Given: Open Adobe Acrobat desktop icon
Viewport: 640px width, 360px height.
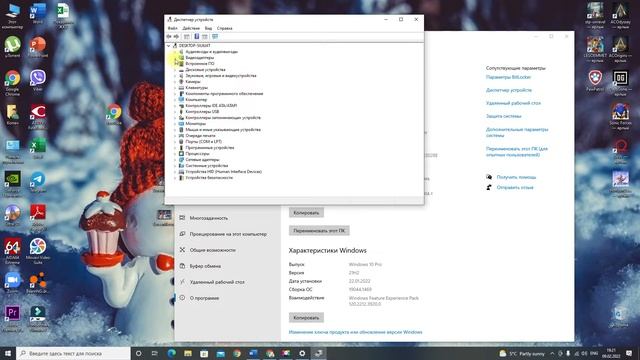Looking at the screenshot, I should point(38,216).
